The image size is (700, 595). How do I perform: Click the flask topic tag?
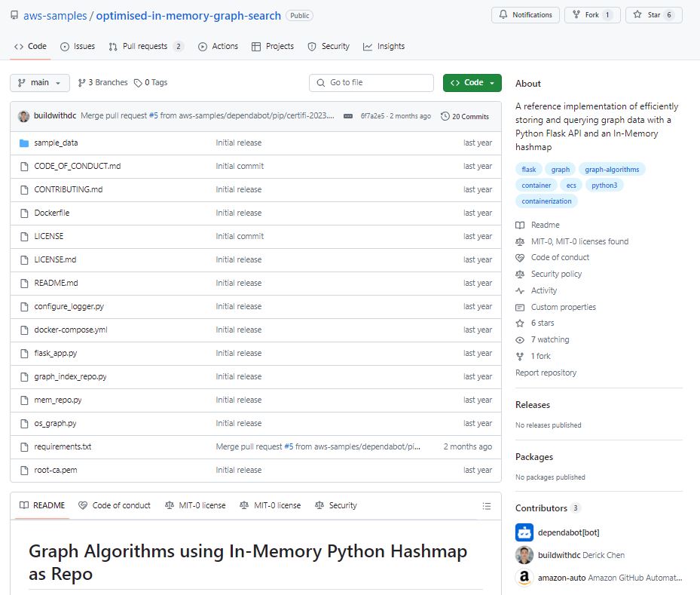(529, 170)
